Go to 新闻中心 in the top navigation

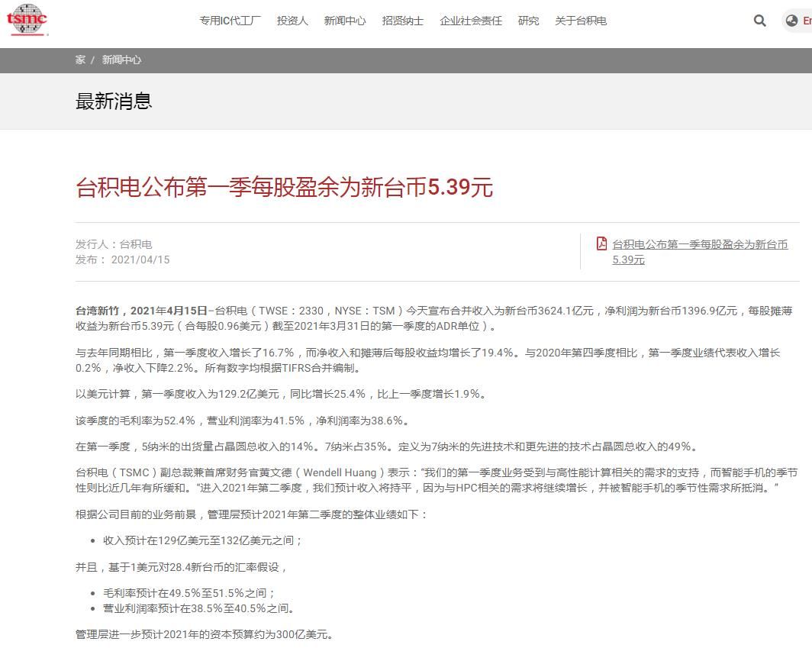(x=345, y=21)
